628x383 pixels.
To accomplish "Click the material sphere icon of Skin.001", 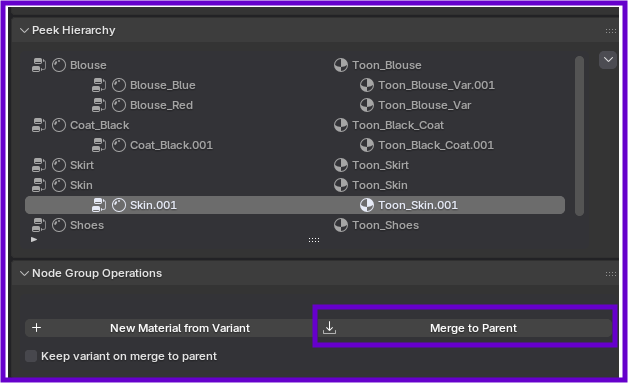I will tap(119, 205).
